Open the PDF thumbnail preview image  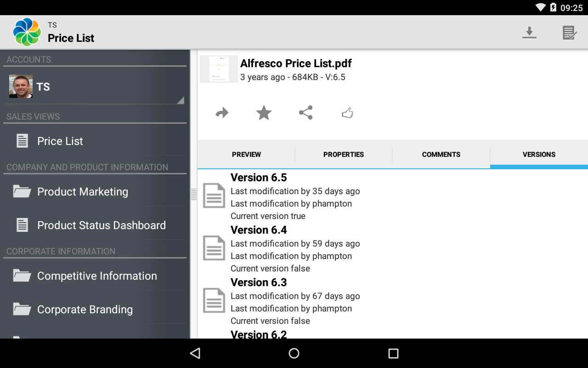[x=219, y=69]
